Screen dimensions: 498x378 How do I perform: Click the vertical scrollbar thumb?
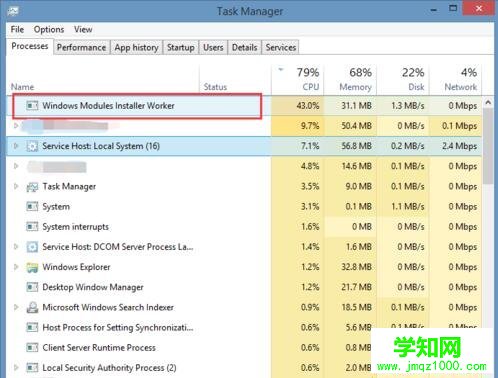488,146
